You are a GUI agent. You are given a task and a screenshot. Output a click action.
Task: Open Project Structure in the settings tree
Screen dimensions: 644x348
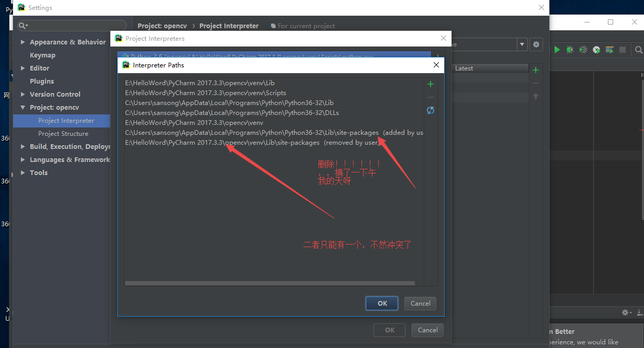[63, 134]
